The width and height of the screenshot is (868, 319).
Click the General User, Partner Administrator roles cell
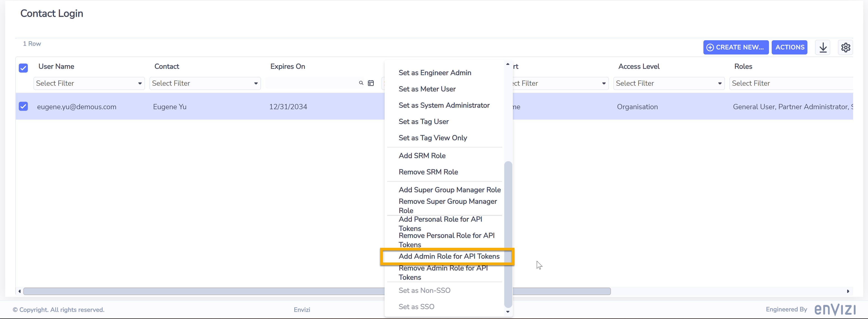[792, 107]
